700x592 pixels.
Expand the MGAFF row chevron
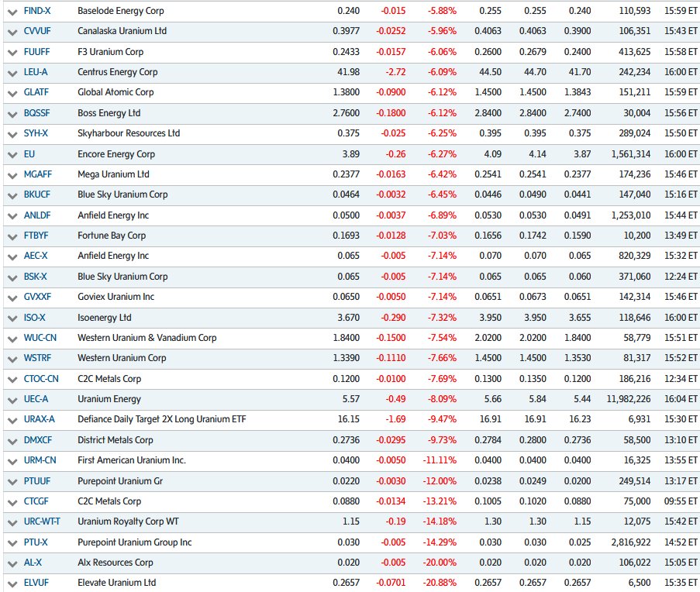pyautogui.click(x=12, y=175)
